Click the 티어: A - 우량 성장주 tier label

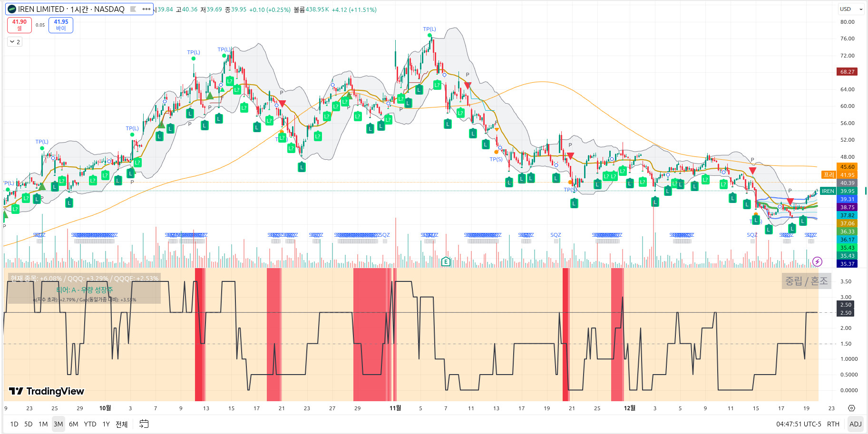[x=85, y=290]
